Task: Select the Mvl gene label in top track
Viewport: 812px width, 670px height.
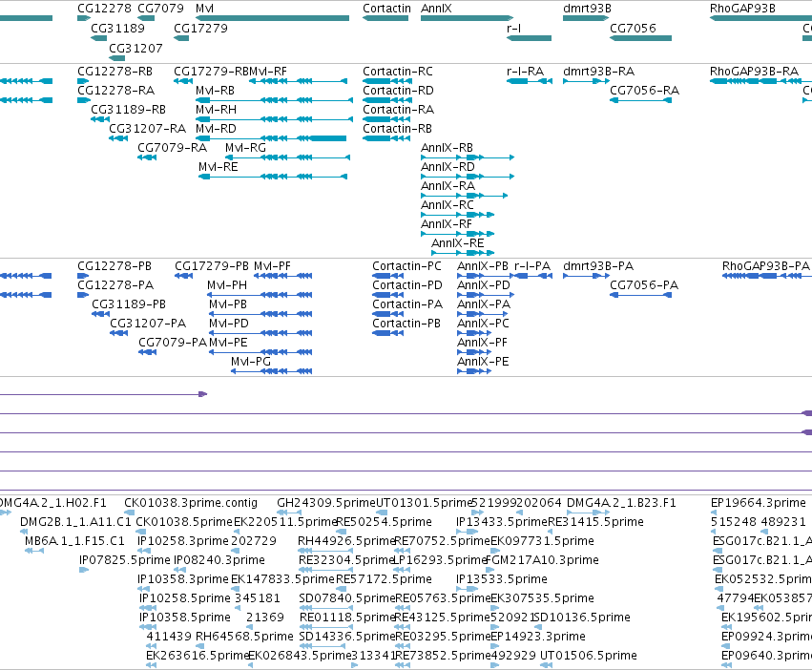Action: [x=204, y=9]
